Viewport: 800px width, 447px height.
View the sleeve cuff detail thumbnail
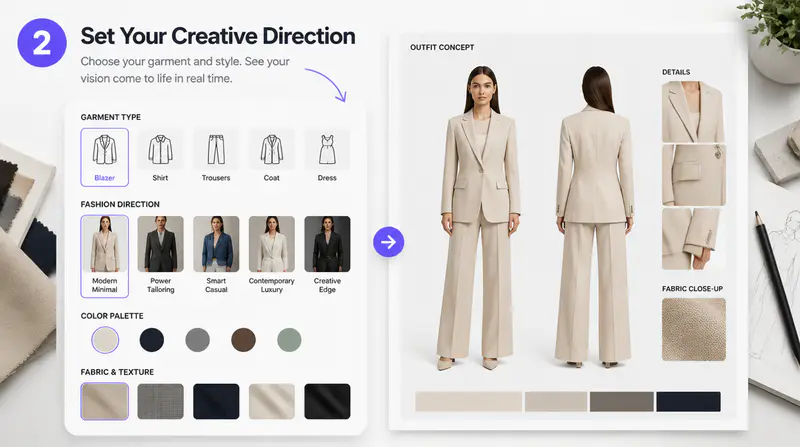691,239
